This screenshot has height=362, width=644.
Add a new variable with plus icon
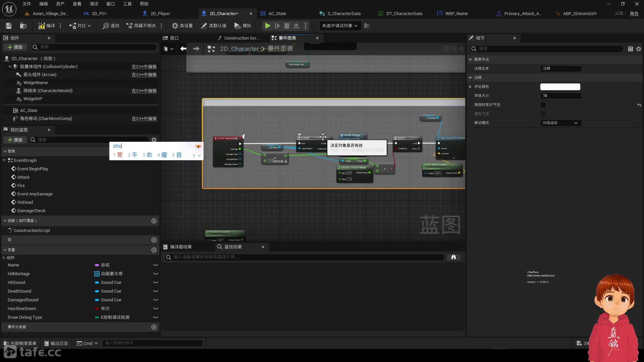coord(154,250)
